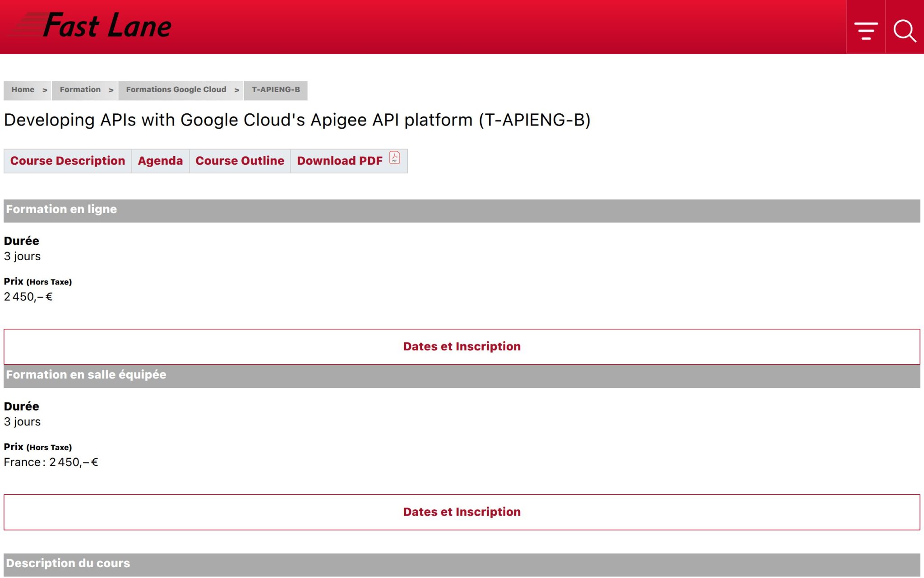Click the PDF file icon
Image resolution: width=924 pixels, height=578 pixels.
pos(395,158)
